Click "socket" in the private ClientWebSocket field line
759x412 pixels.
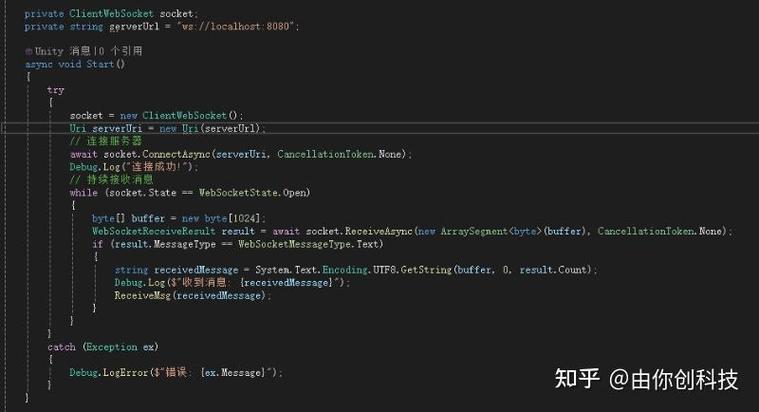(x=176, y=14)
